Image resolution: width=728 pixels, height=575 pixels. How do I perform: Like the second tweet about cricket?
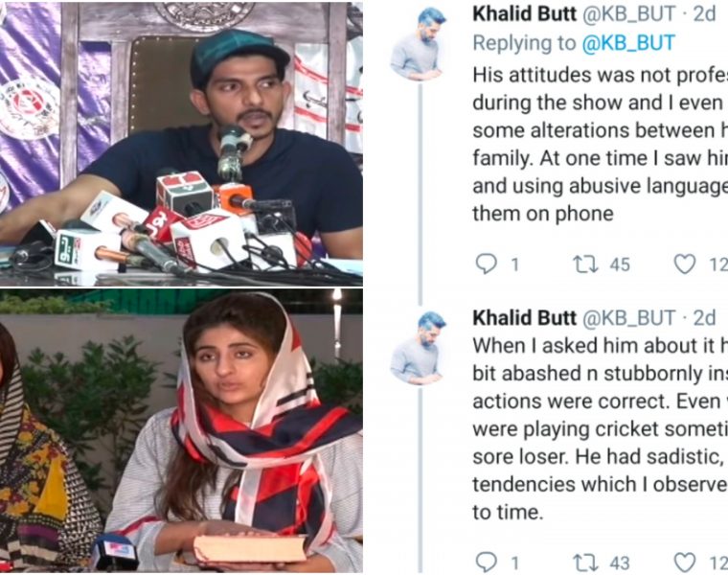[685, 563]
